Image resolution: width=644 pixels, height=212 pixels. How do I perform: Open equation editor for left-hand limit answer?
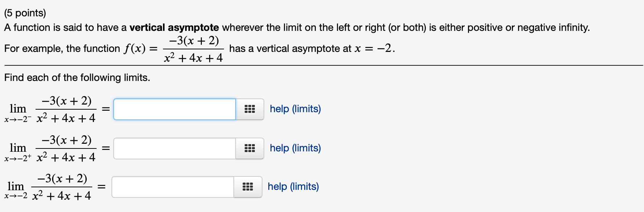coord(250,109)
